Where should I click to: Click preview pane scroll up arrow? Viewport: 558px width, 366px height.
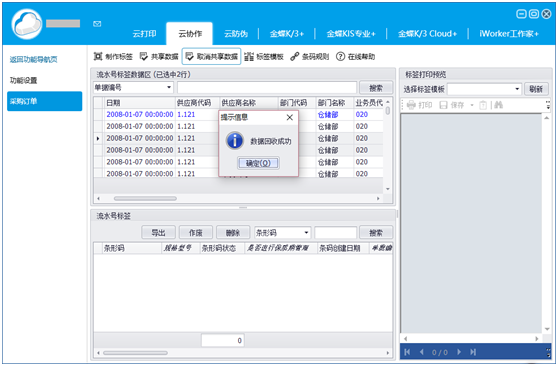(547, 118)
